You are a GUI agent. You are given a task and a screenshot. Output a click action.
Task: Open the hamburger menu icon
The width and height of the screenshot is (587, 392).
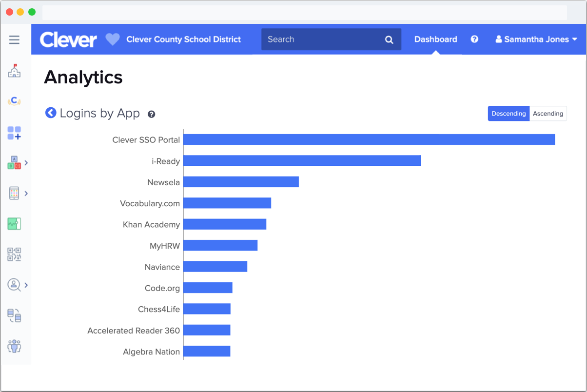(x=14, y=40)
